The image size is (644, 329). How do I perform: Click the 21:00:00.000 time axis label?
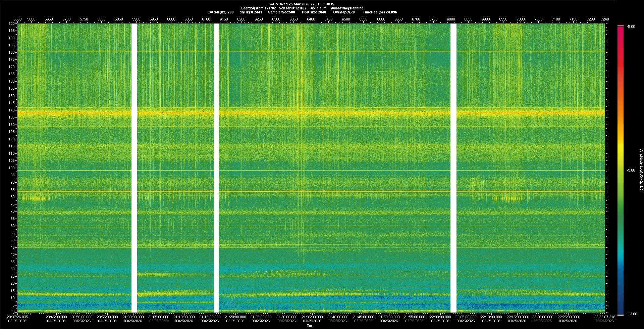133,317
